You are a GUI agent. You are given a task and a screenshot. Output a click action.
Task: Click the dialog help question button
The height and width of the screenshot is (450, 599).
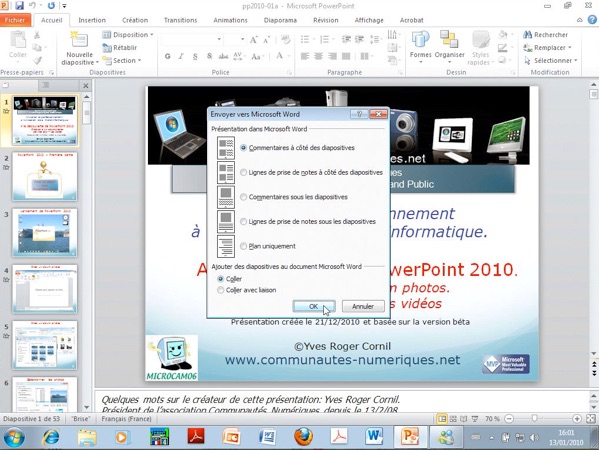click(359, 114)
